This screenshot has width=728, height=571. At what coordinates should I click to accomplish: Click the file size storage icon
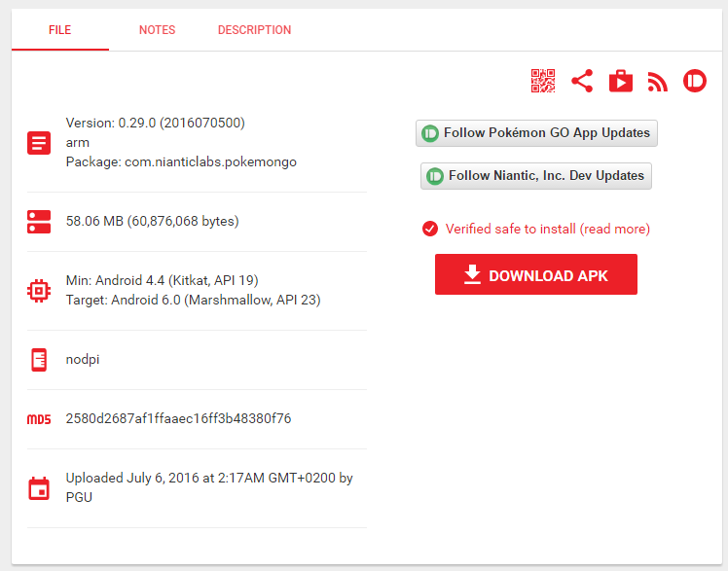tap(39, 221)
